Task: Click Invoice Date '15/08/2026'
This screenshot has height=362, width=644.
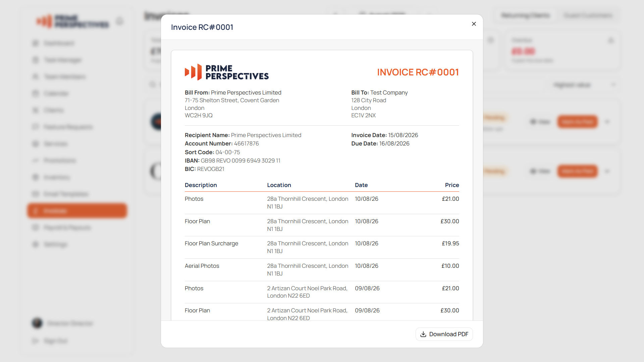Action: [x=403, y=135]
